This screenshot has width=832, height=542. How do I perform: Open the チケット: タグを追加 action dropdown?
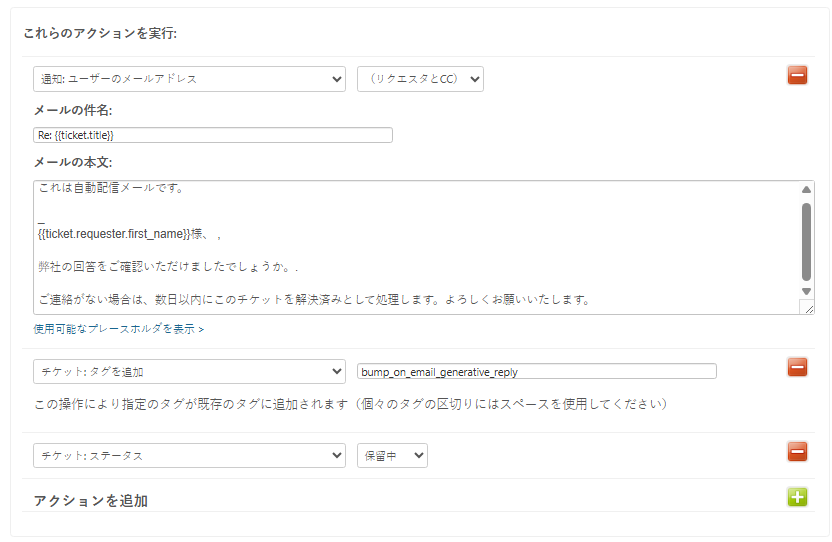click(x=189, y=371)
